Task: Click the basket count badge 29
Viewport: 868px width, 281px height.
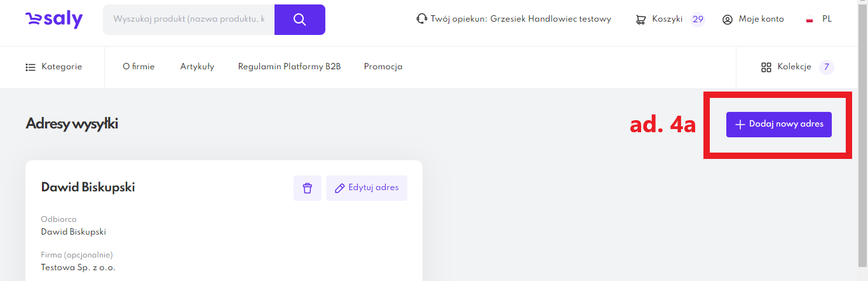Action: (x=698, y=19)
